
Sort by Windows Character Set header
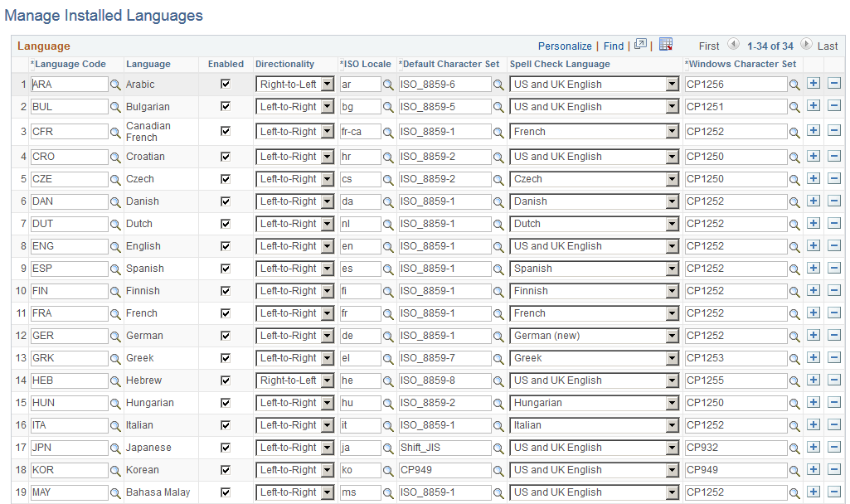(743, 64)
